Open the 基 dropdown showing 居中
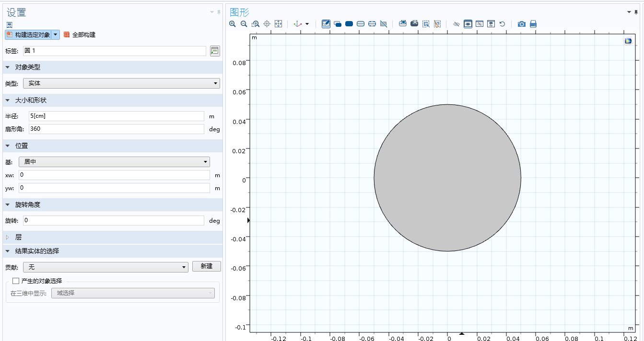 tap(114, 162)
